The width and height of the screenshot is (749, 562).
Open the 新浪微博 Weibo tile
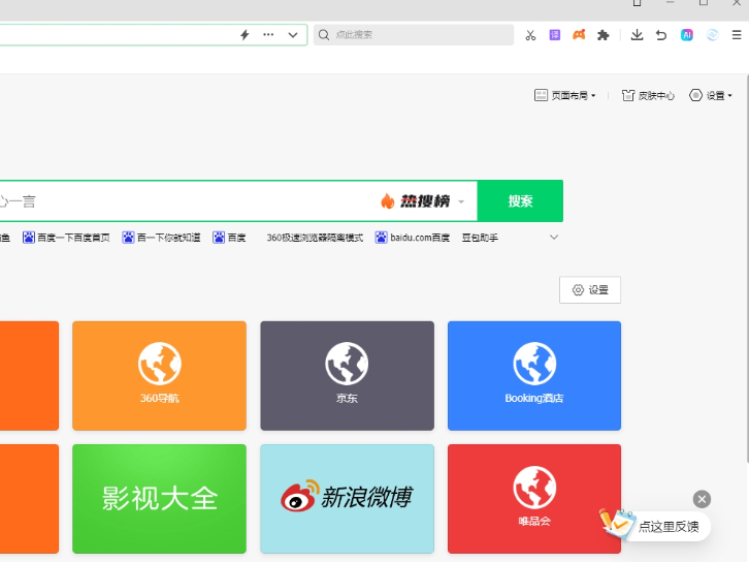pos(347,499)
